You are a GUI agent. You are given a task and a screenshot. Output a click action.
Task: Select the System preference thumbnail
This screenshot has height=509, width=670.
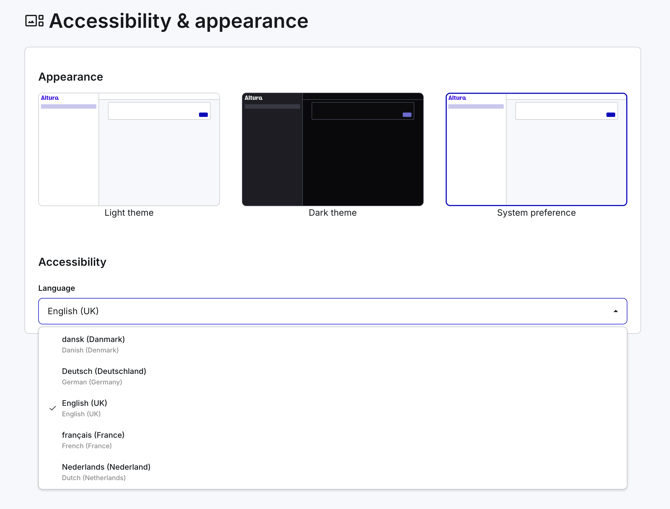pyautogui.click(x=536, y=149)
